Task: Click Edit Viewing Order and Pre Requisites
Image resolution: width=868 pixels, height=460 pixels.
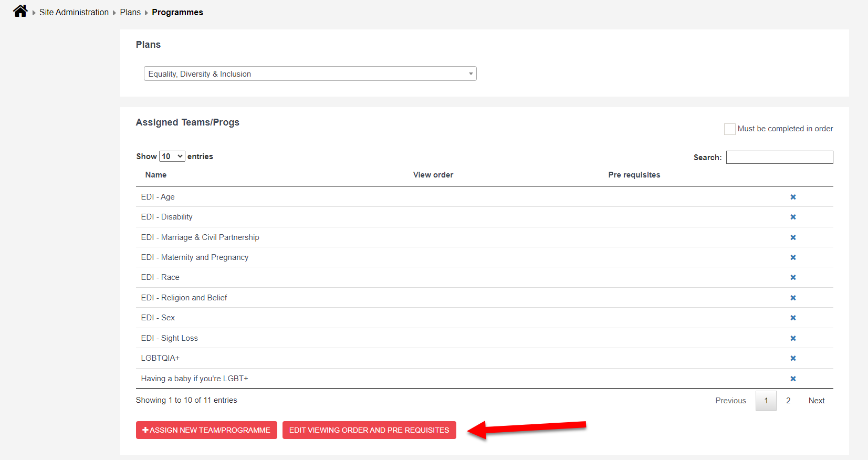Action: (x=369, y=430)
